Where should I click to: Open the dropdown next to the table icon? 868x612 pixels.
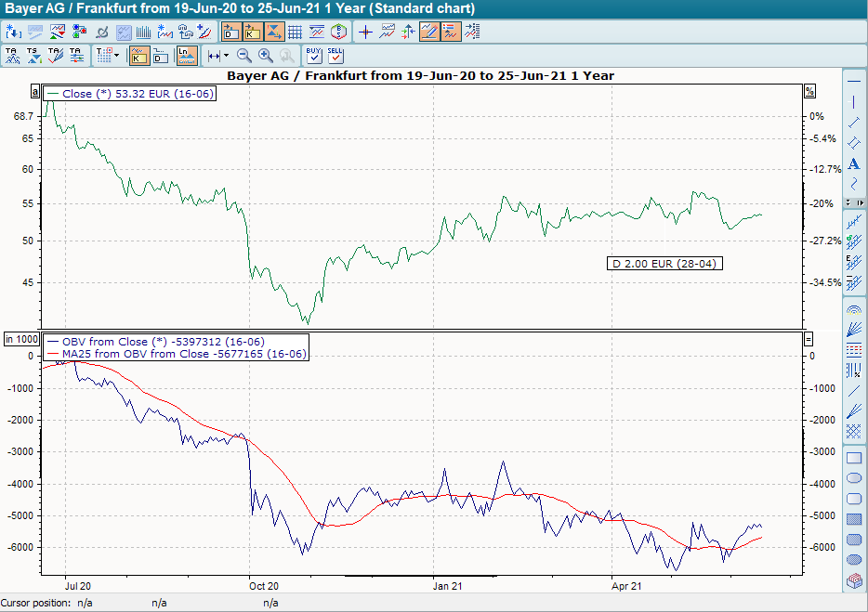coord(115,55)
